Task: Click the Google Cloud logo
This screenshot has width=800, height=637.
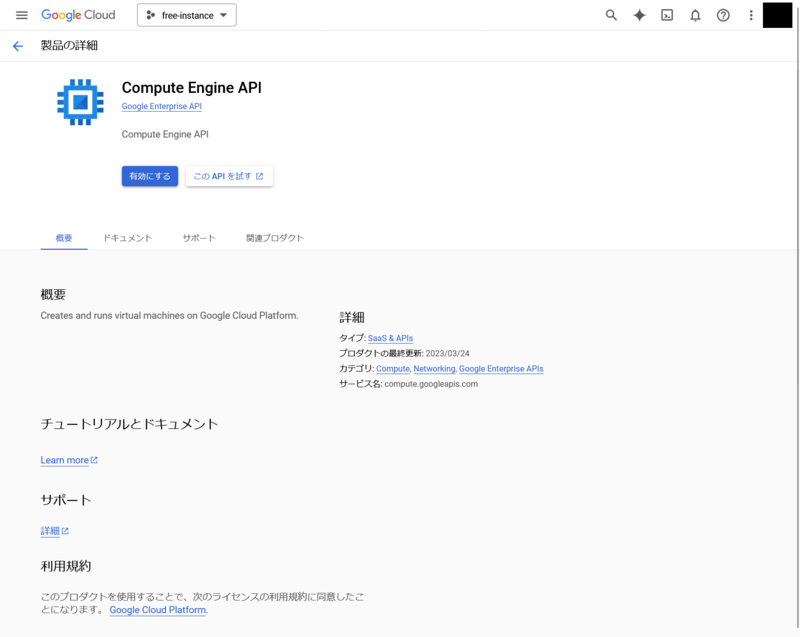Action: [78, 15]
